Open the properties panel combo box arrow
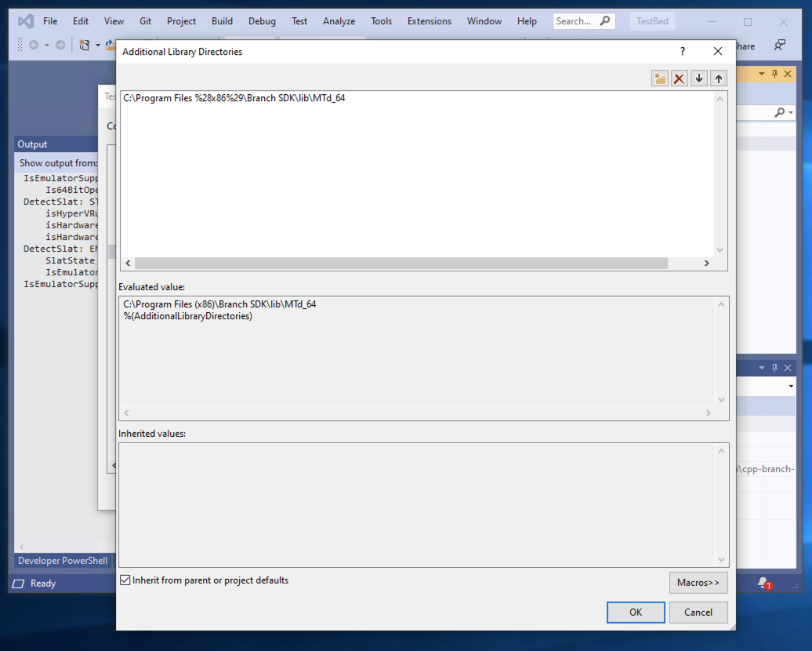This screenshot has width=812, height=651. pos(791,386)
